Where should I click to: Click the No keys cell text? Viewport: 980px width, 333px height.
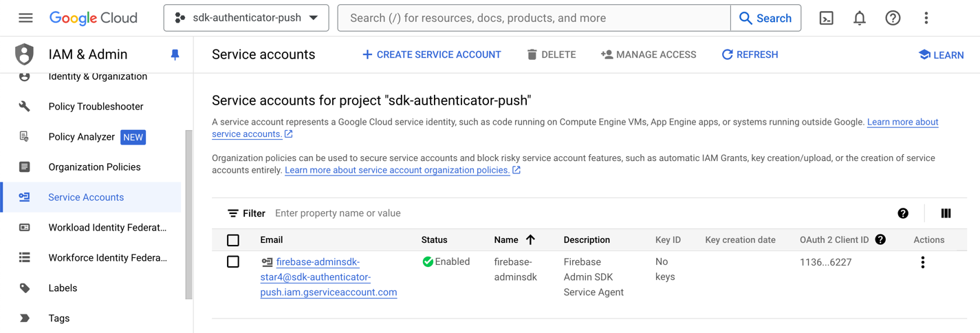(665, 270)
